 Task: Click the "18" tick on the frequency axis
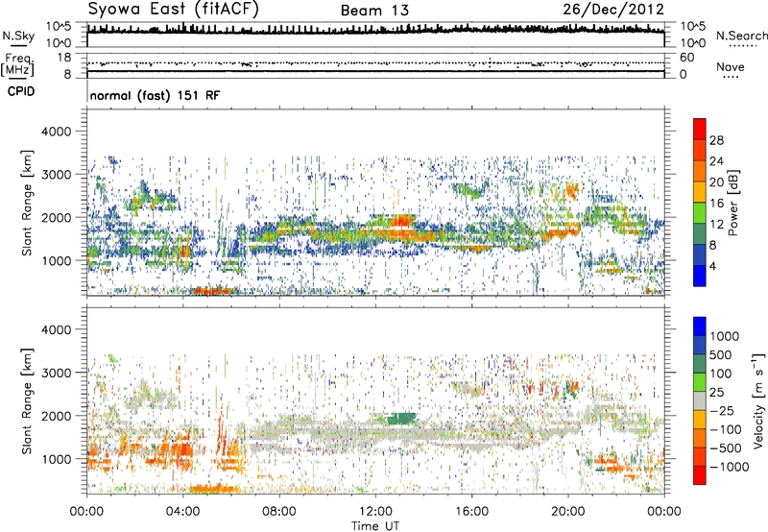coord(64,58)
